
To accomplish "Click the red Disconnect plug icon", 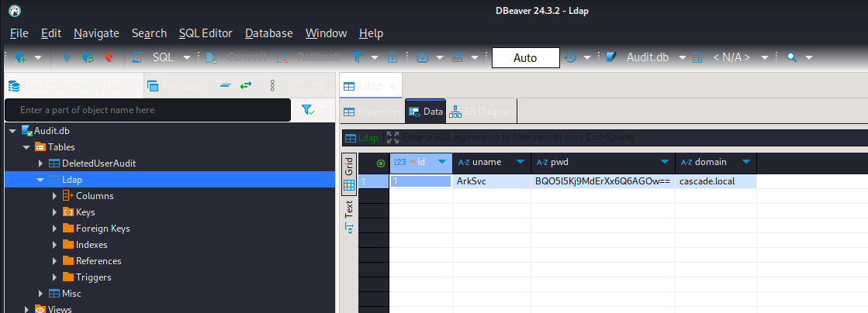I will 108,57.
